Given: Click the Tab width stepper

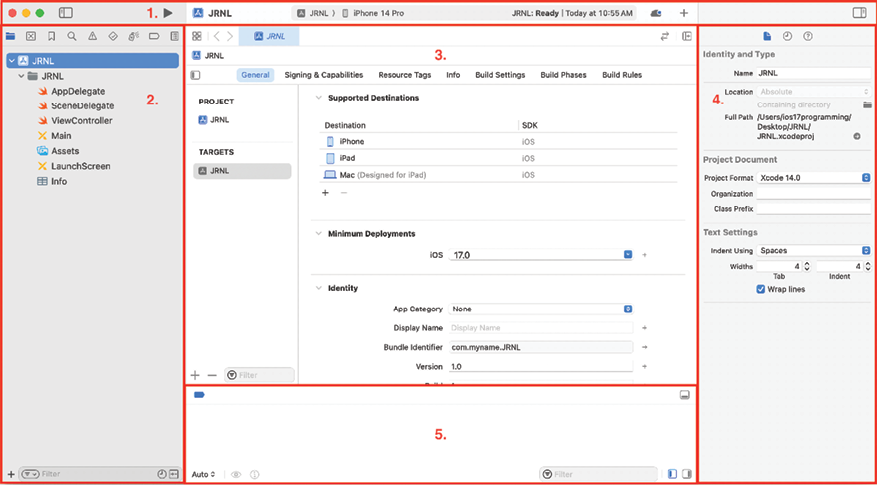Looking at the screenshot, I should pyautogui.click(x=807, y=267).
